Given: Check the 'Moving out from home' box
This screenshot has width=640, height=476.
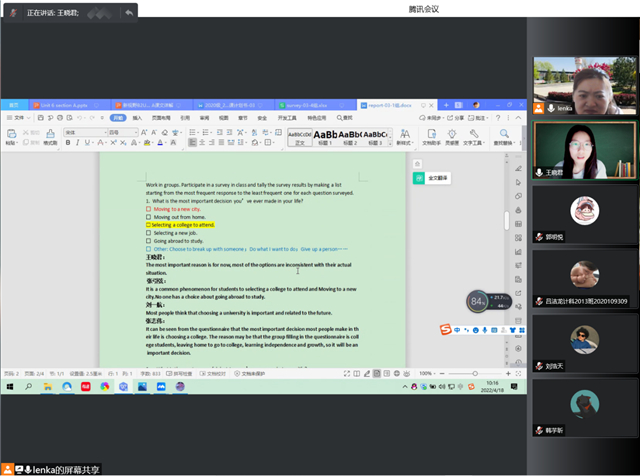Looking at the screenshot, I should [x=149, y=217].
